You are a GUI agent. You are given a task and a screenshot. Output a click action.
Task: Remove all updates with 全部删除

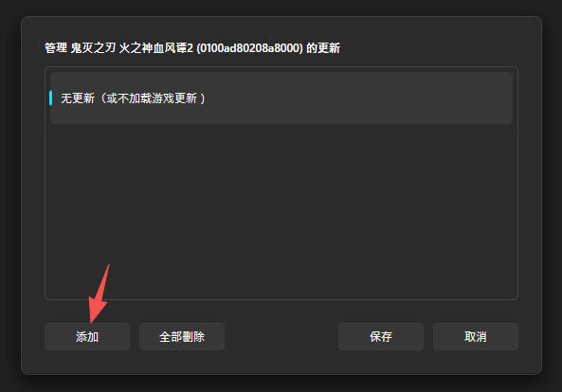point(182,336)
